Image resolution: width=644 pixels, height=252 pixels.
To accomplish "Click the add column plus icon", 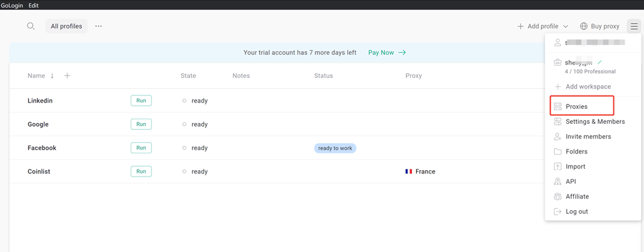I will [68, 75].
